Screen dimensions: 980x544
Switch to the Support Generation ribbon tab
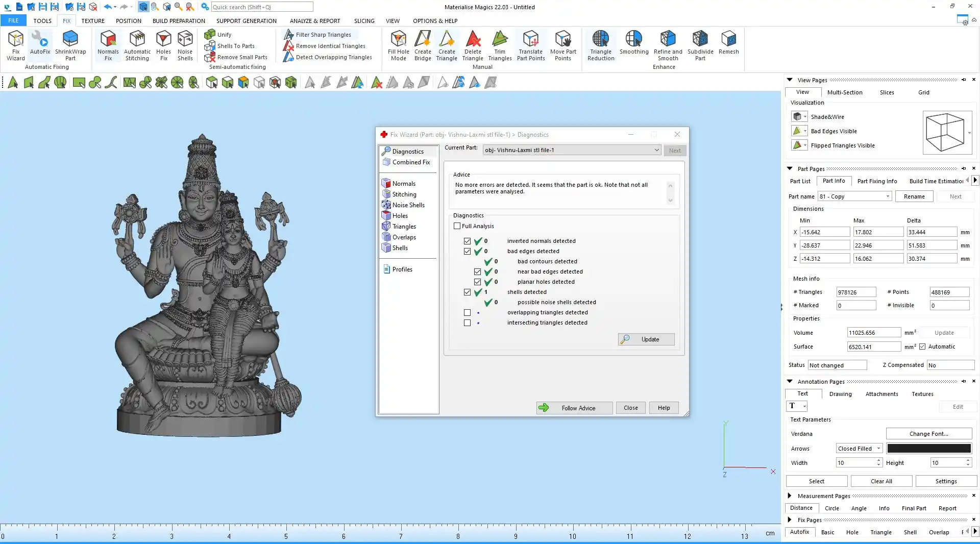point(246,21)
